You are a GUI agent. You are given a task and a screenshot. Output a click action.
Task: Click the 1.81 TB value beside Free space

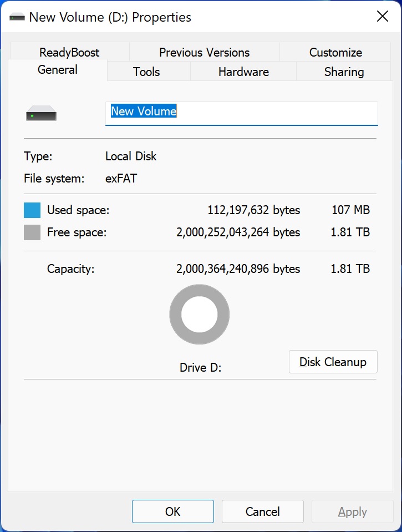(350, 232)
